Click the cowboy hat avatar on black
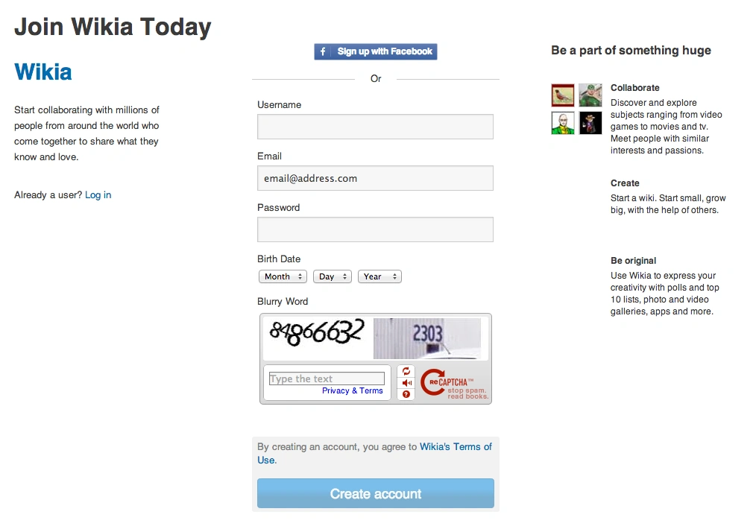 point(590,123)
